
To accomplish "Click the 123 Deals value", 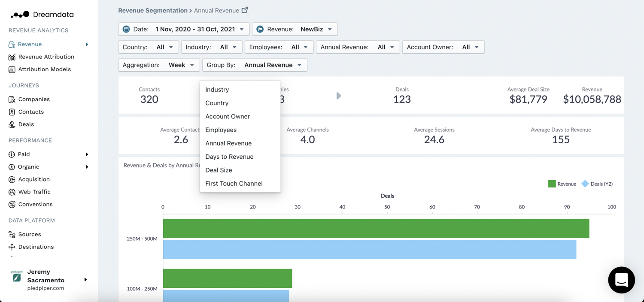I will tap(402, 100).
